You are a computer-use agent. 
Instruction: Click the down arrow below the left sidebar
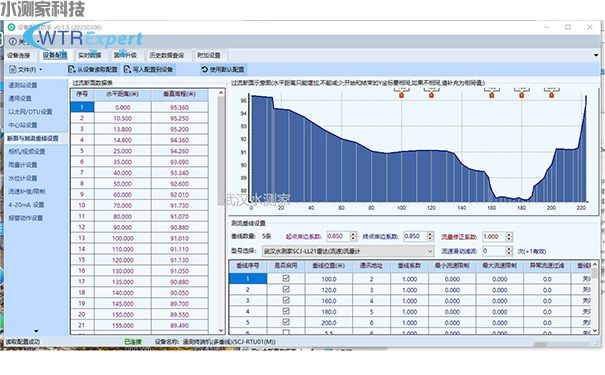coord(36,331)
